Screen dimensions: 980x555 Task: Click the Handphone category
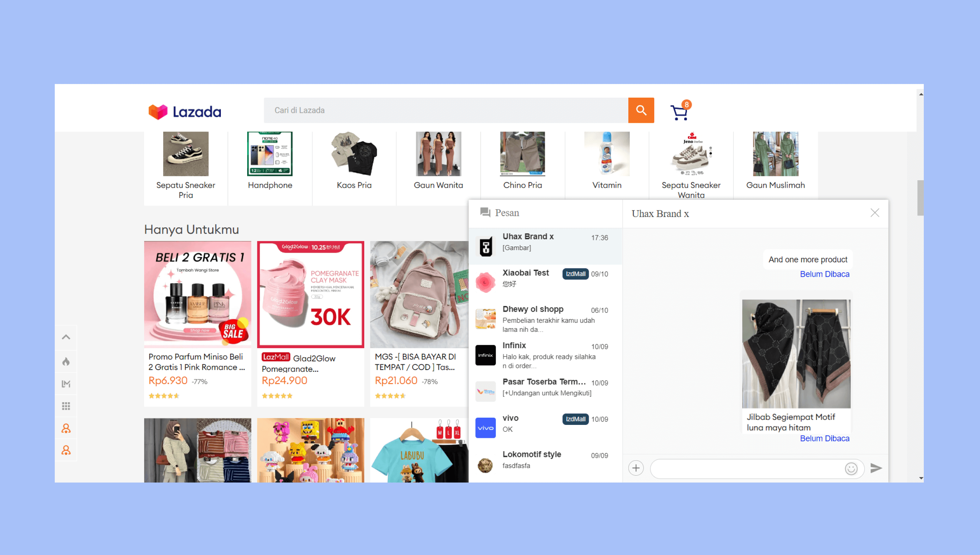point(270,161)
